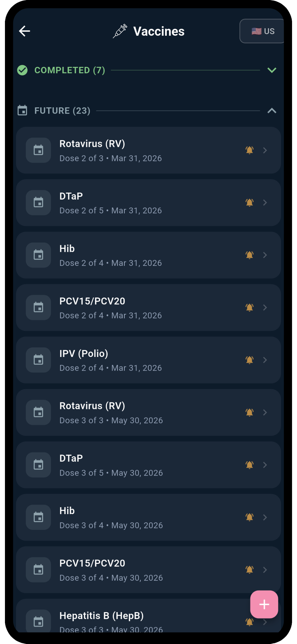
Task: Expand the Completed section chevron
Action: pos(272,70)
